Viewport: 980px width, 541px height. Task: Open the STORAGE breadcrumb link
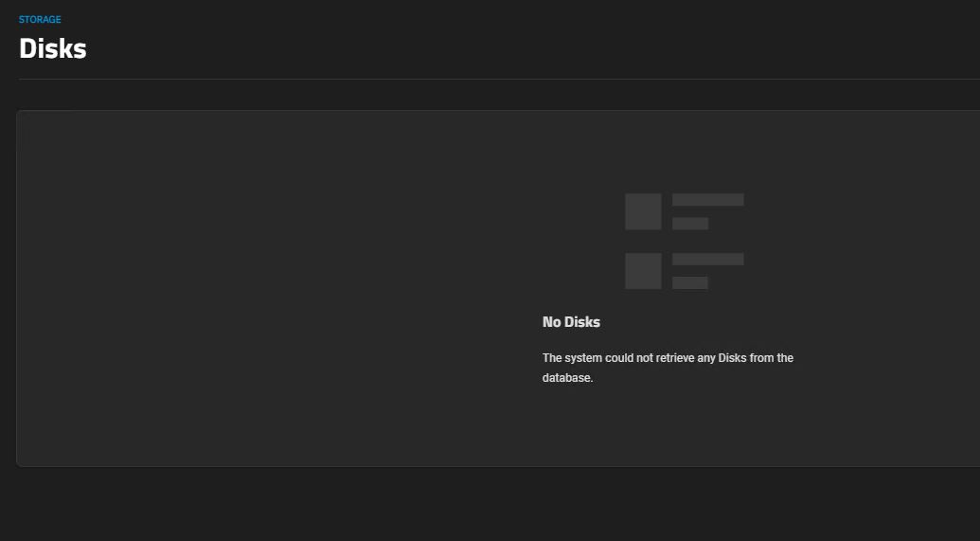pyautogui.click(x=40, y=19)
